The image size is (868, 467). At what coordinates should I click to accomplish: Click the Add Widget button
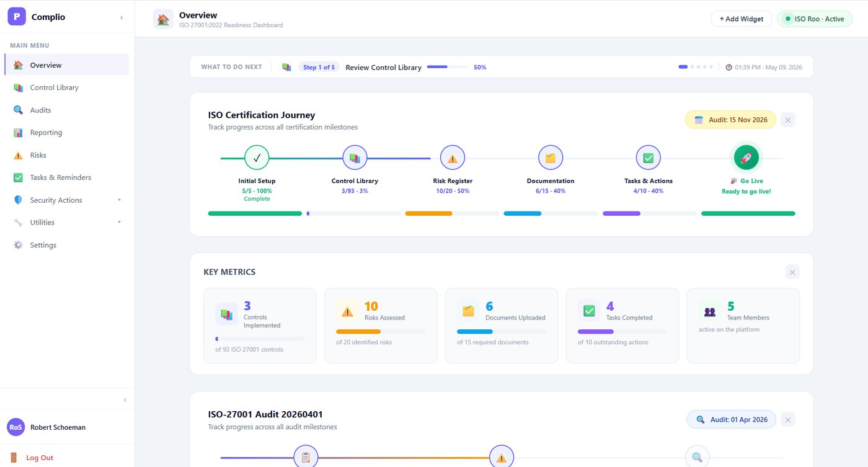(742, 19)
